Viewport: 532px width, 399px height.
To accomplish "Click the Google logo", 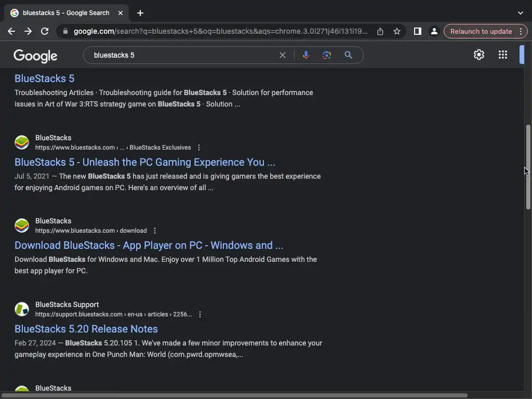I will click(35, 56).
